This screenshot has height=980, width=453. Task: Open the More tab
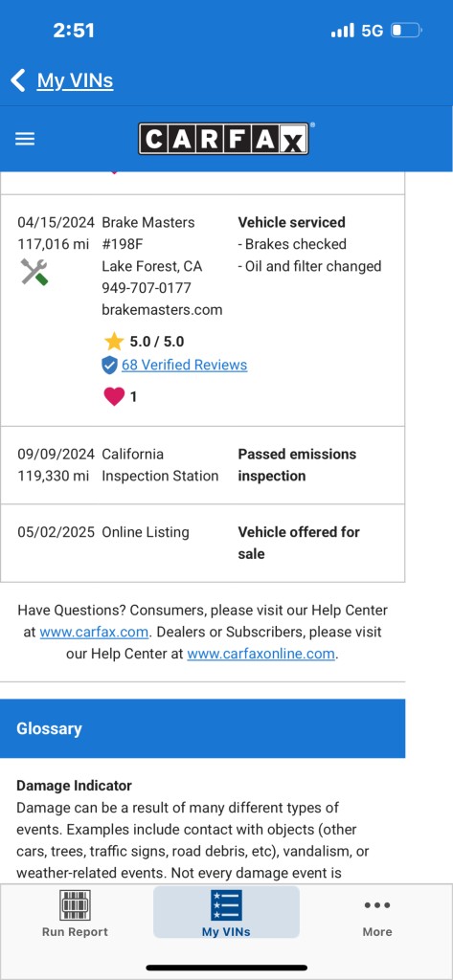(377, 913)
